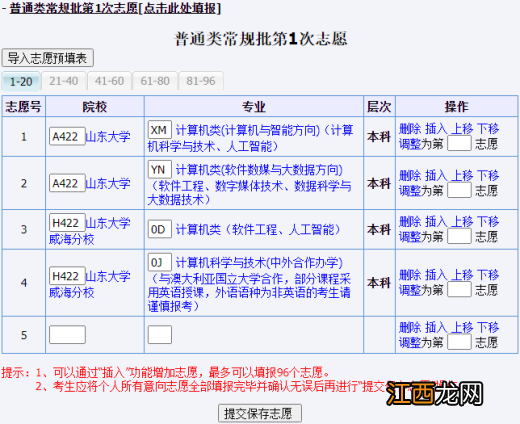Switch to the 81-96 tab

point(201,81)
